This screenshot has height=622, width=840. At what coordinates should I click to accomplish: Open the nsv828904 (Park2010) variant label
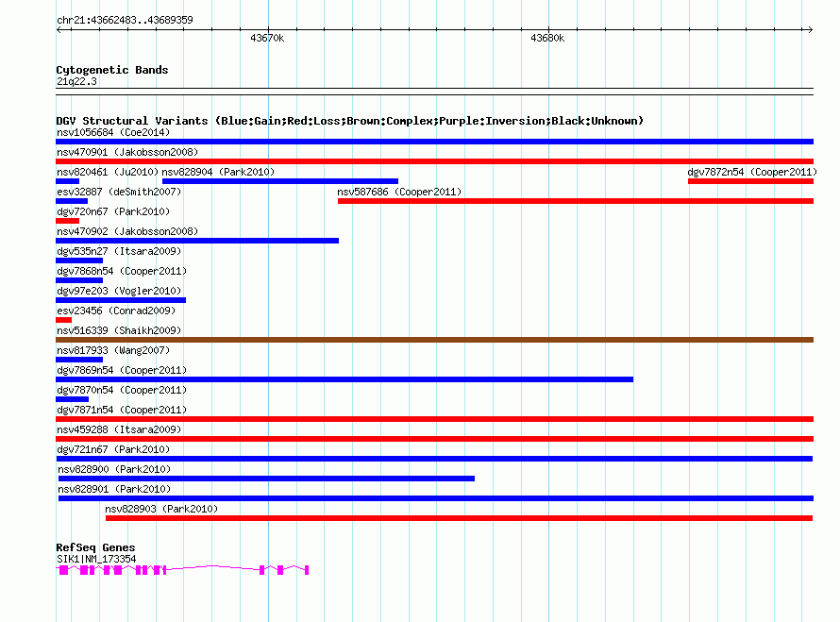218,172
